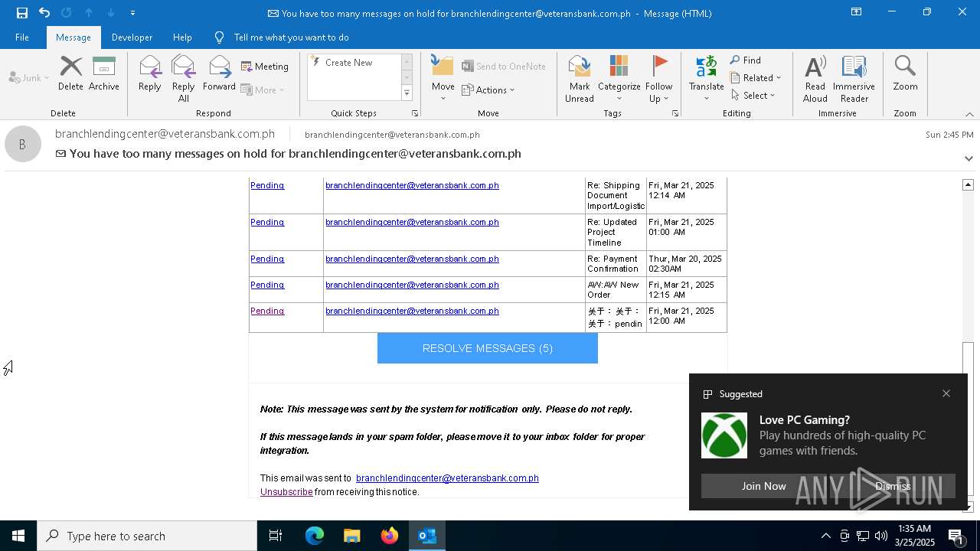The height and width of the screenshot is (551, 980).
Task: Mark message as Unread
Action: (x=580, y=79)
